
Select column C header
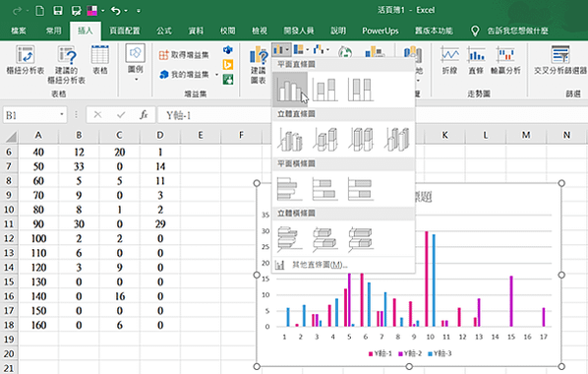point(119,135)
